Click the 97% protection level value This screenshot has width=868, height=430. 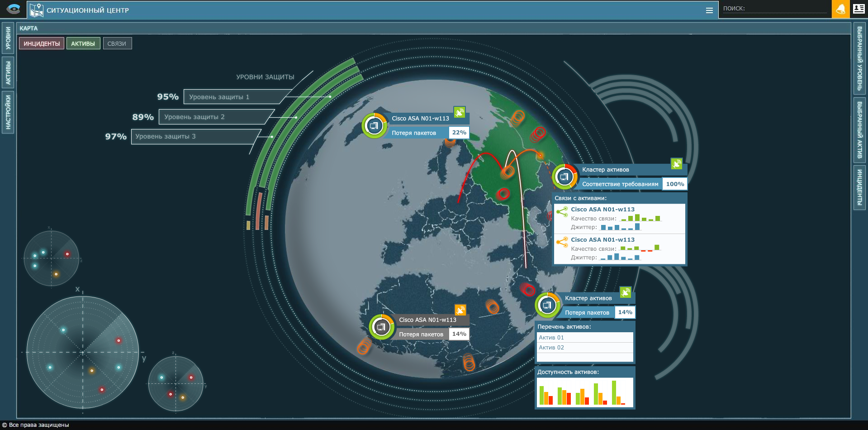pyautogui.click(x=116, y=137)
